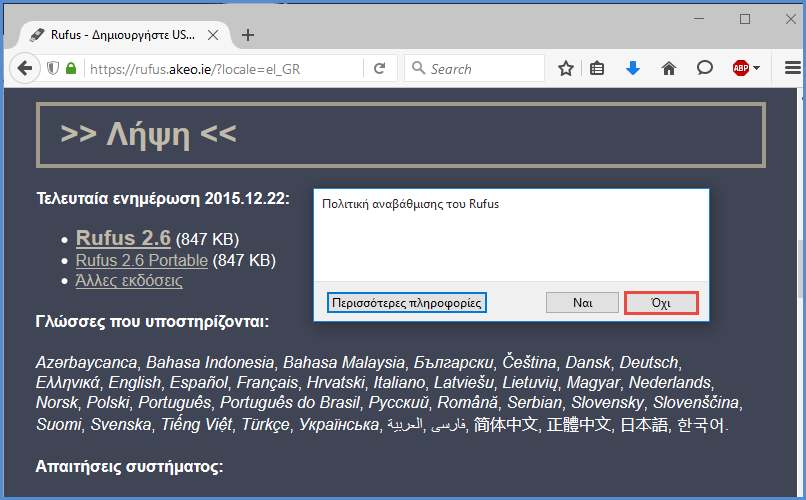Click the magnifier icon in the Search box

click(418, 68)
